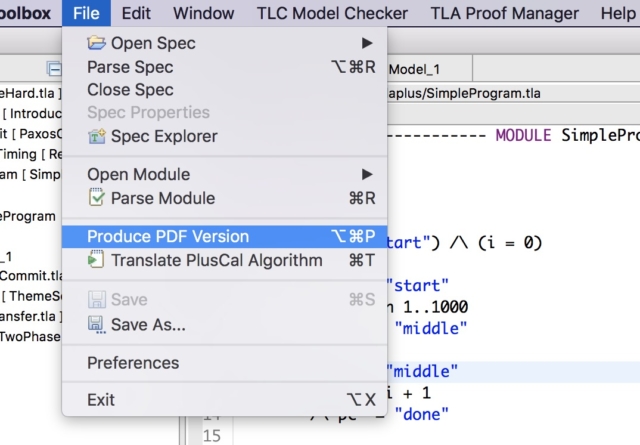640x445 pixels.
Task: Click the Spec Explorer icon
Action: click(96, 136)
